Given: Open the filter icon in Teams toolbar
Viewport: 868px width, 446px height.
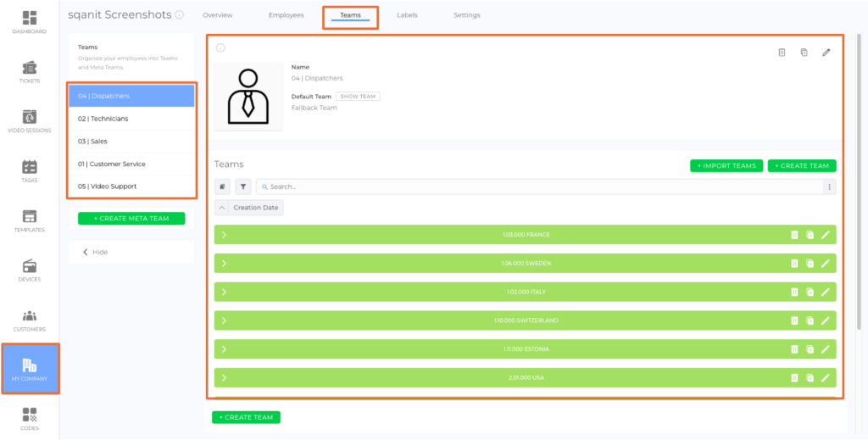Looking at the screenshot, I should pyautogui.click(x=243, y=187).
